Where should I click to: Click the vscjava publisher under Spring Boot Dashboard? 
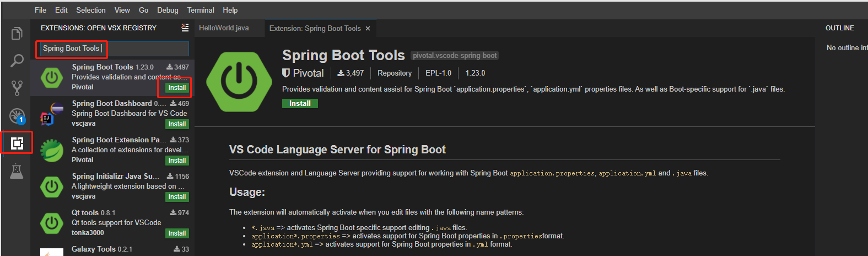point(84,124)
